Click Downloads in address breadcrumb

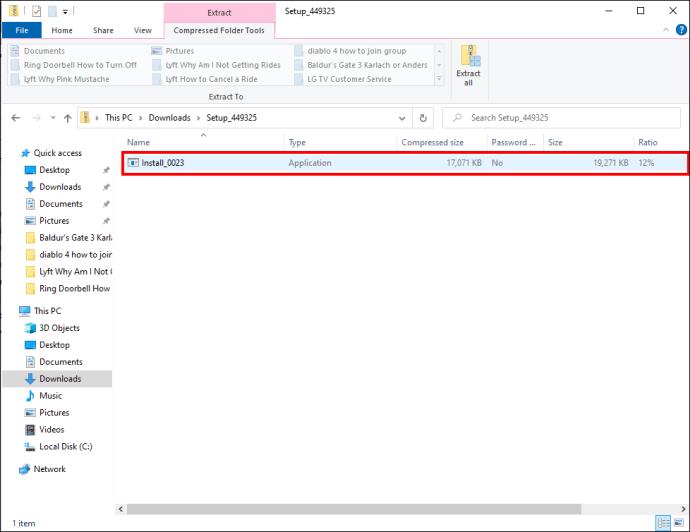(x=169, y=118)
